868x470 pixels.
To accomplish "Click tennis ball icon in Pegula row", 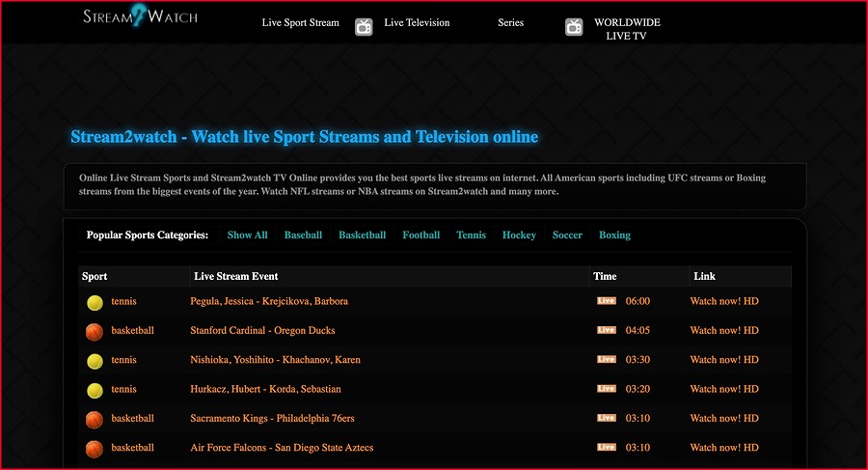I will (x=95, y=303).
